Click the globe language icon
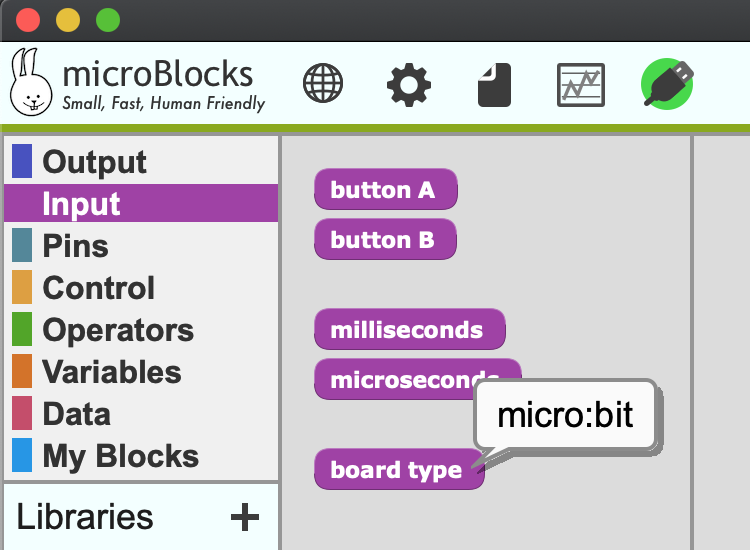The image size is (750, 550). coord(323,84)
